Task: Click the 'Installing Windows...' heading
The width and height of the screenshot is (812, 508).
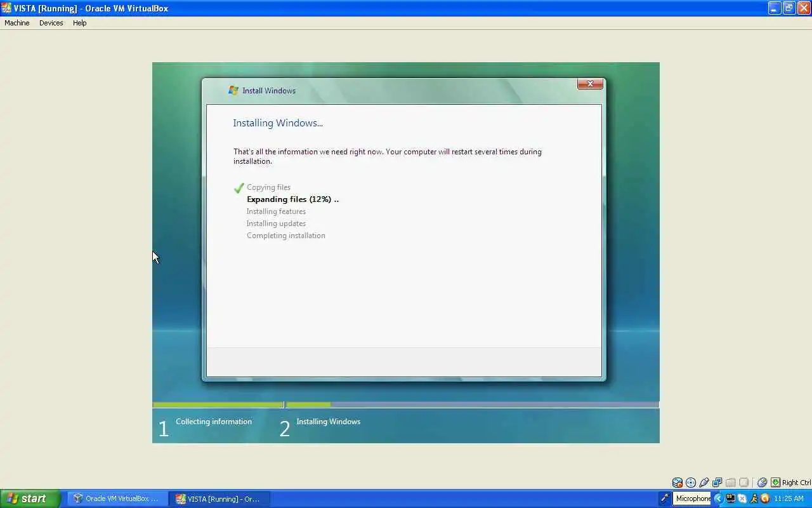Action: click(278, 123)
